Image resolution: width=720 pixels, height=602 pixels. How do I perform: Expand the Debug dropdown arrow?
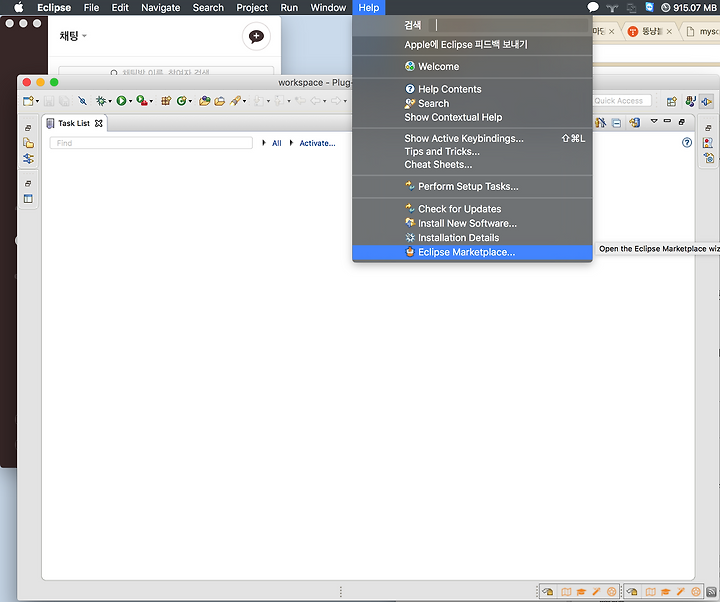coord(110,101)
